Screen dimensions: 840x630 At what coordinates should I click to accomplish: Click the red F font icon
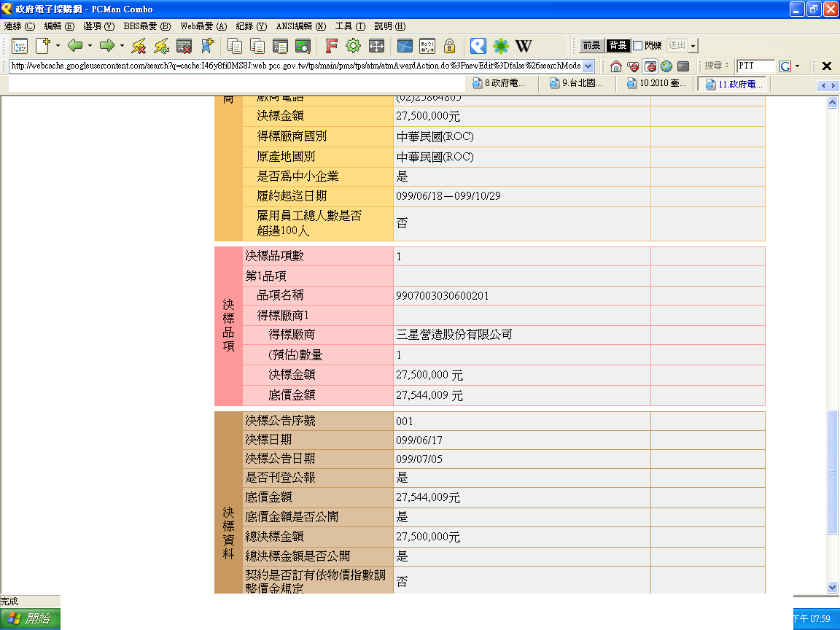(331, 46)
